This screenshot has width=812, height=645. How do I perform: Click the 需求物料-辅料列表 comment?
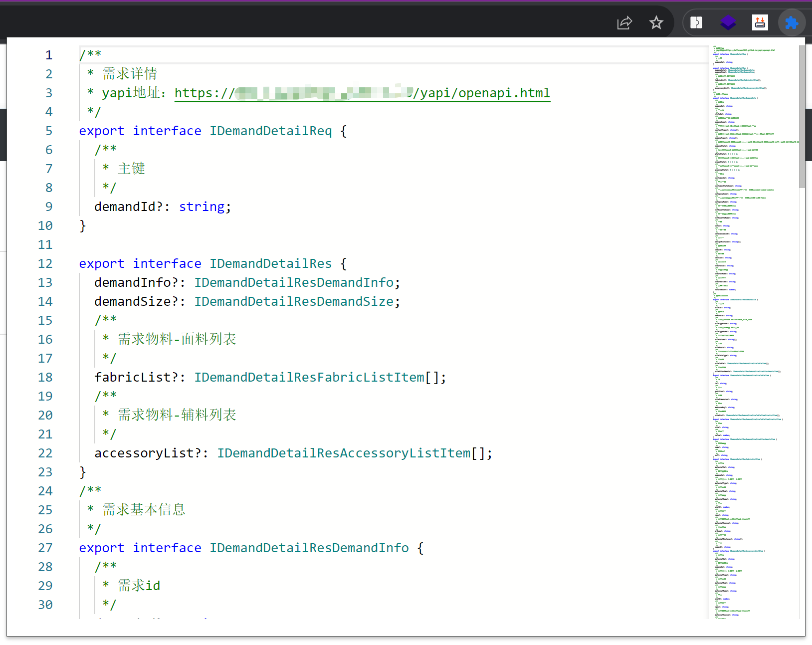[177, 415]
